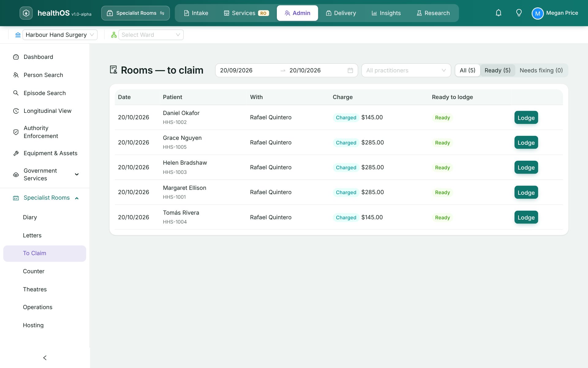Click the facility bank icon
Viewport: 588px width, 368px height.
pyautogui.click(x=18, y=35)
